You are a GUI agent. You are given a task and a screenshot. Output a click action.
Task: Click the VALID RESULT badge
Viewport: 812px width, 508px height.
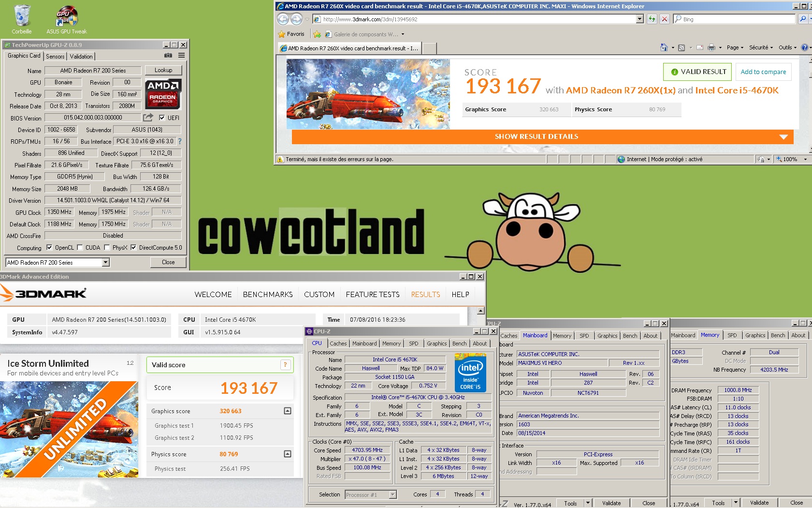(x=697, y=72)
